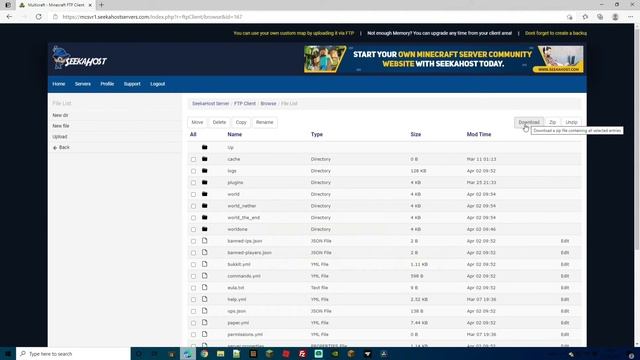
Task: Click the Up folder icon
Action: (x=204, y=147)
